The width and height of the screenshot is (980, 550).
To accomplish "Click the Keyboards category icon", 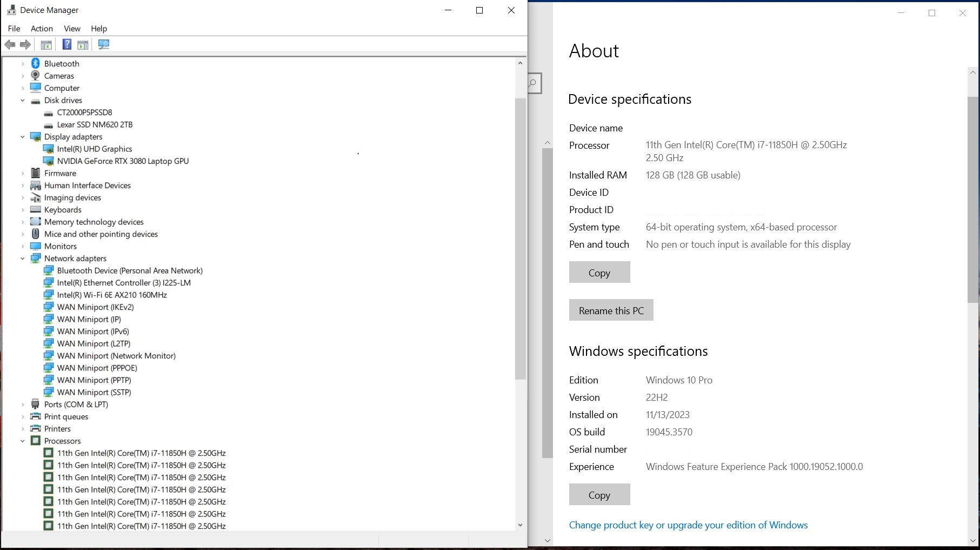I will [36, 210].
